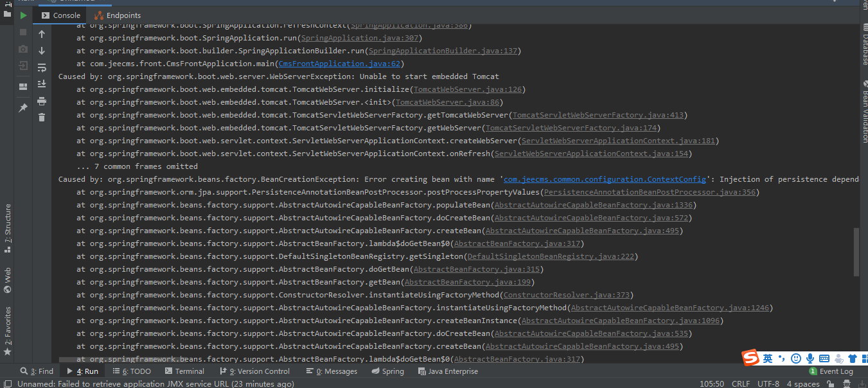Print the console output with printer icon

pyautogui.click(x=42, y=101)
